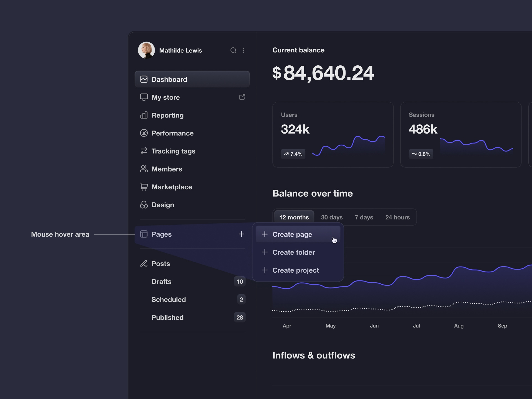Screen dimensions: 532x399
Task: Enable the 24 hours view
Action: [398, 217]
